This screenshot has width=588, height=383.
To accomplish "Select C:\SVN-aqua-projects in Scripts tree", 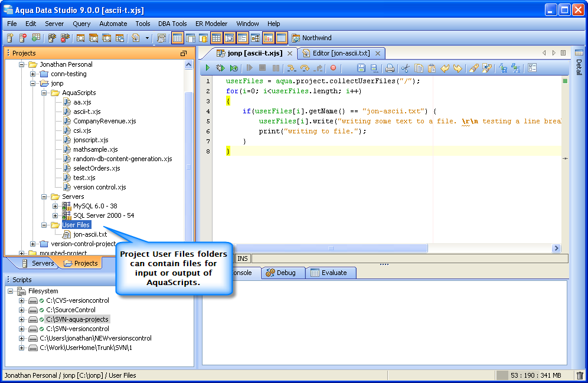I will point(77,319).
